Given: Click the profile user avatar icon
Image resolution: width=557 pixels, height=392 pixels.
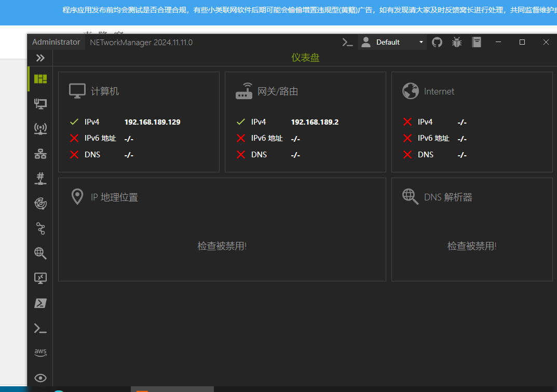Looking at the screenshot, I should 366,42.
